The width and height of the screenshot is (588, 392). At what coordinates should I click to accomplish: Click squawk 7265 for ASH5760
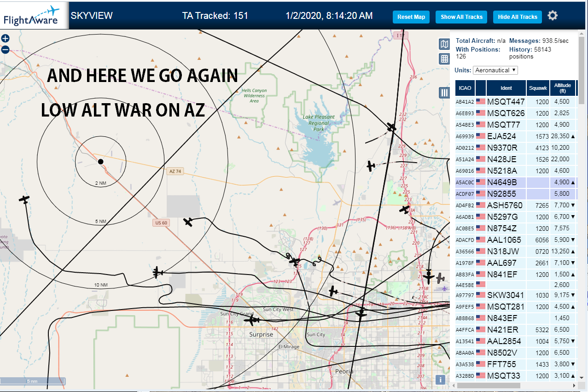[x=542, y=205]
